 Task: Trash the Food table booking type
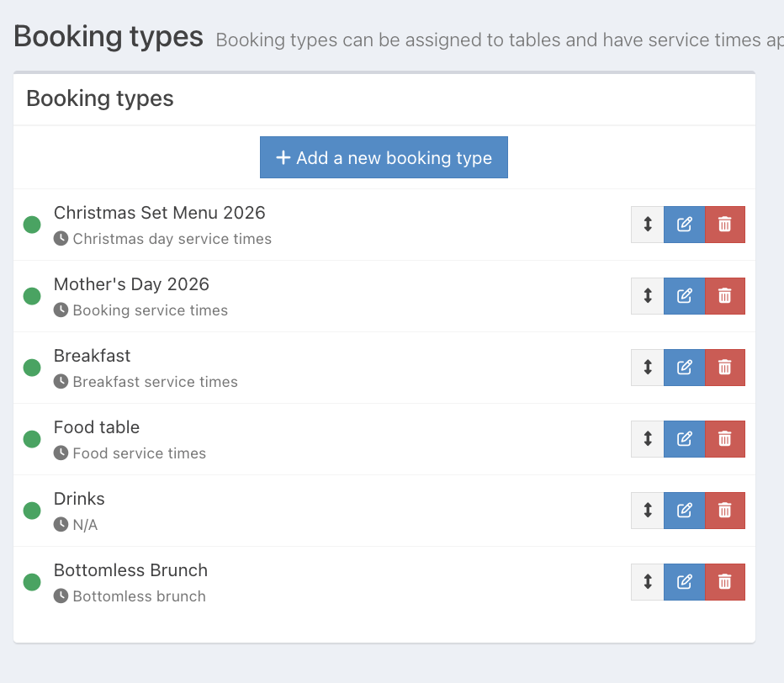[724, 439]
